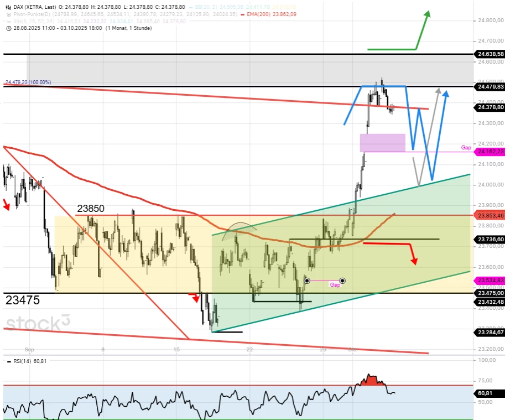This screenshot has height=420, width=505.
Task: Click the left dot of the lower Gap marker
Action: (x=307, y=281)
